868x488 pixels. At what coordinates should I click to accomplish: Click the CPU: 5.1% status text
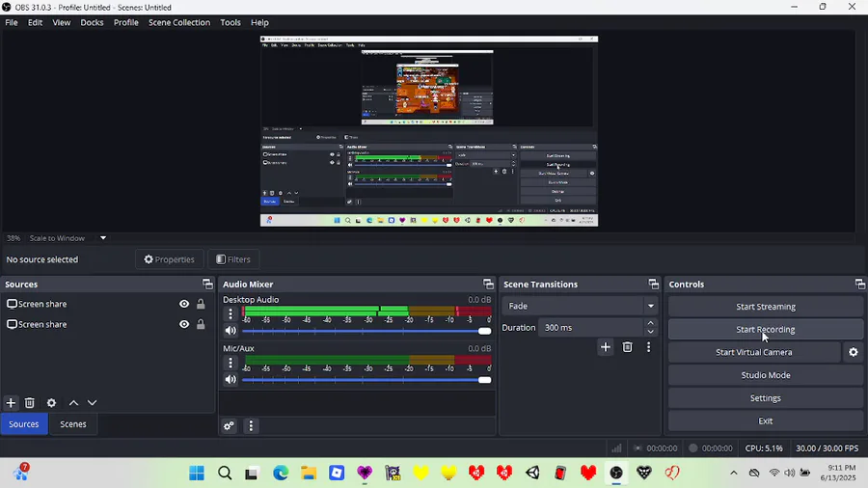(x=764, y=448)
